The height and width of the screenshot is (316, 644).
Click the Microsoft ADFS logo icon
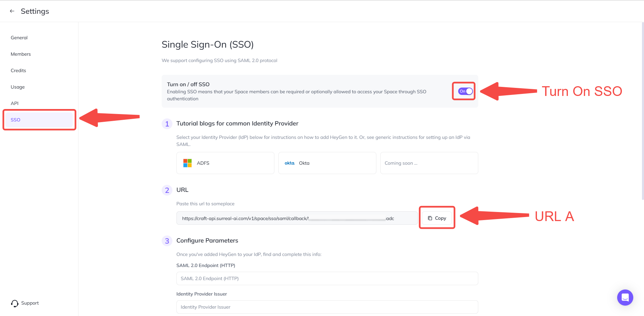pyautogui.click(x=187, y=163)
